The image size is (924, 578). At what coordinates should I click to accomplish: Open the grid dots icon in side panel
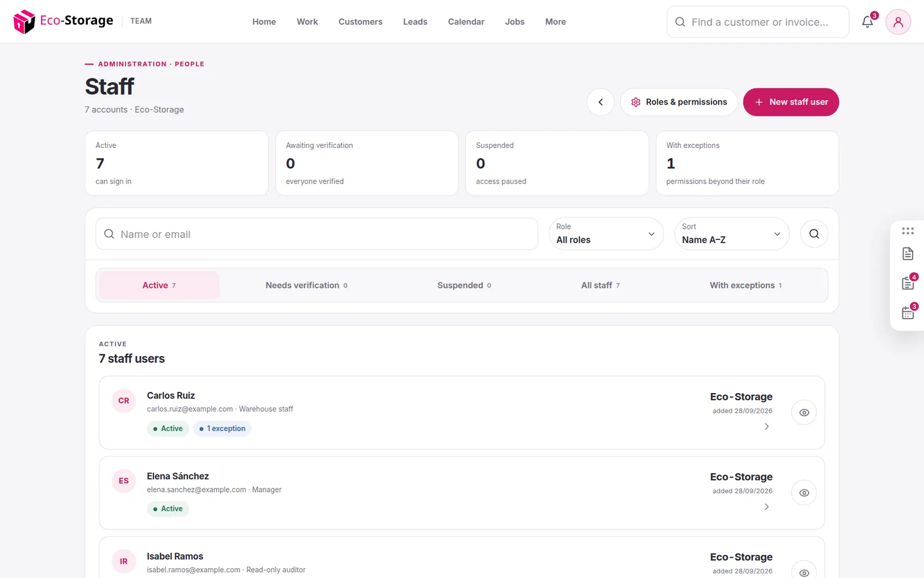pyautogui.click(x=908, y=231)
